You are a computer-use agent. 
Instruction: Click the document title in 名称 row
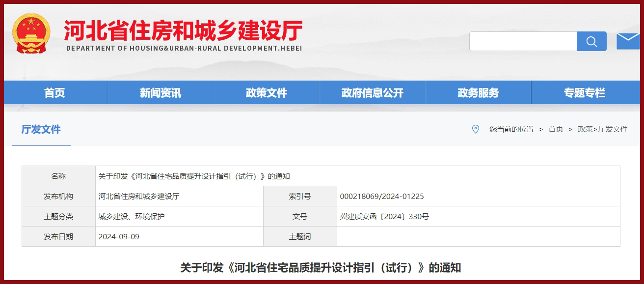click(x=194, y=176)
